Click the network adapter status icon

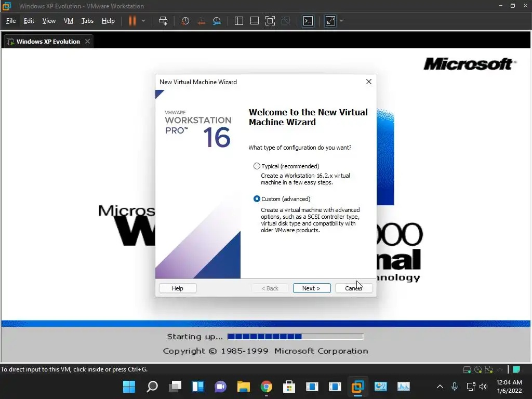tap(489, 369)
